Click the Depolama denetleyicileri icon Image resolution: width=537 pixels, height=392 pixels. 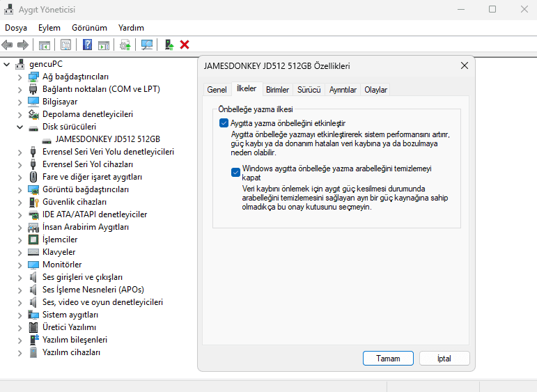tap(33, 114)
